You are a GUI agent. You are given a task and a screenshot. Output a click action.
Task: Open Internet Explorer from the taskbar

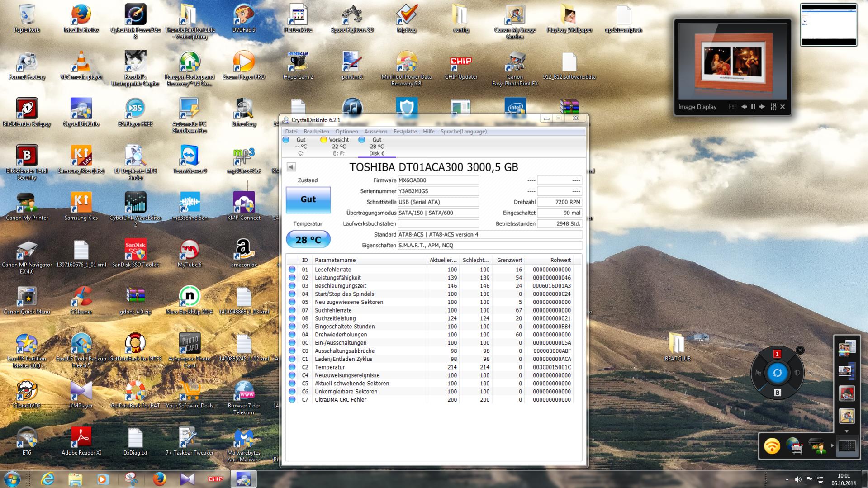point(47,479)
